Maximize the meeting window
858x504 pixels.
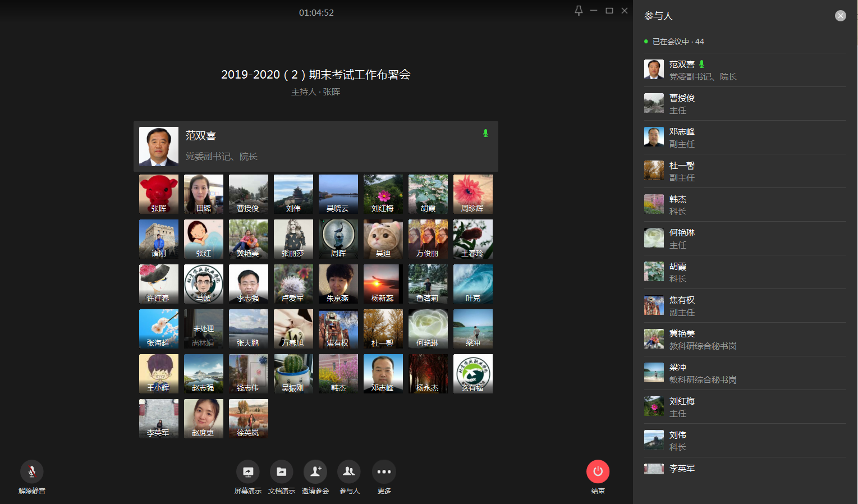click(609, 11)
